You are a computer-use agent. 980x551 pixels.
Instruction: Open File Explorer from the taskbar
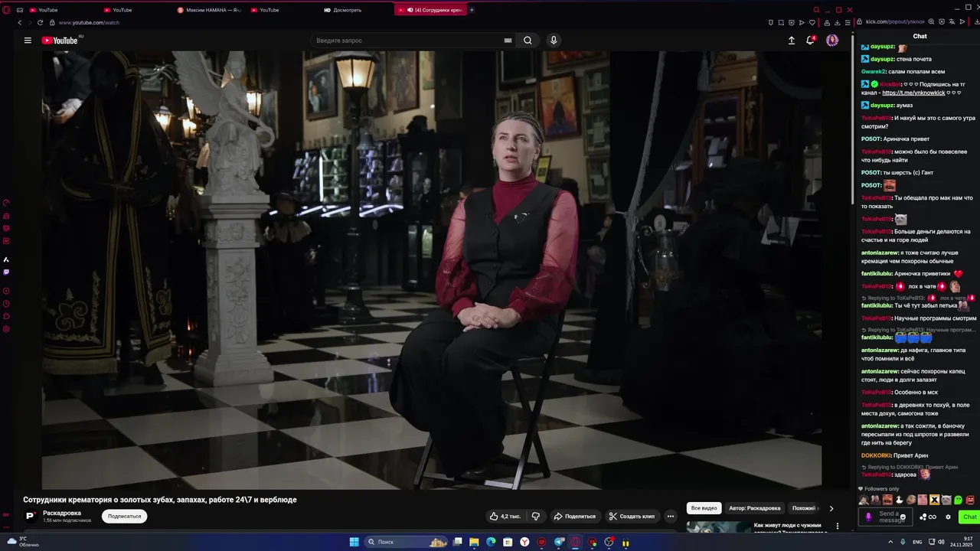[474, 542]
